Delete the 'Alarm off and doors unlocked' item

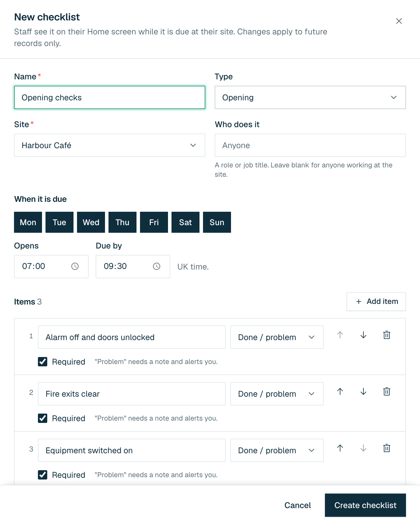(x=387, y=335)
